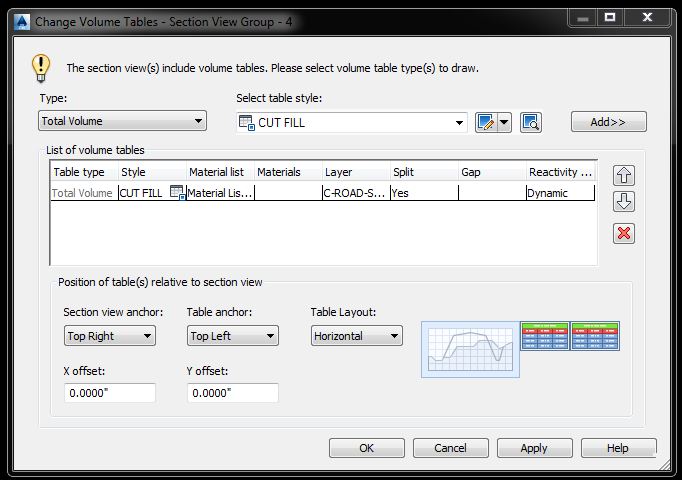This screenshot has height=480, width=682.
Task: Click the C-ROAD-S... layer cell
Action: (x=356, y=193)
